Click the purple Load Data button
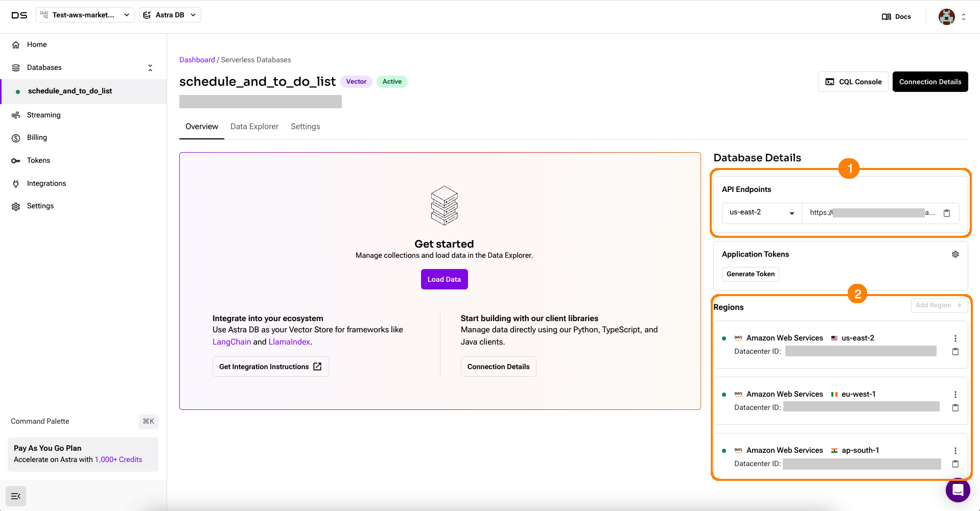Viewport: 980px width, 511px height. pyautogui.click(x=444, y=279)
